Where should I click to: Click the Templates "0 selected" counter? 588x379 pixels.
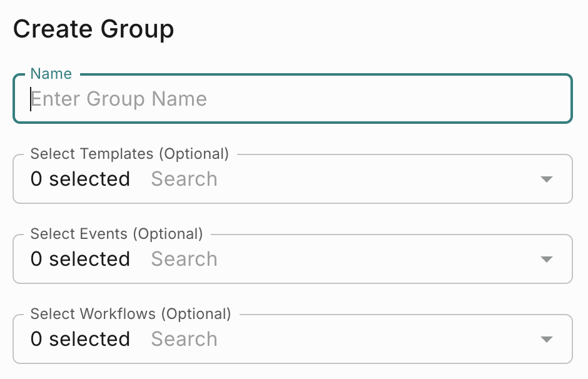80,179
